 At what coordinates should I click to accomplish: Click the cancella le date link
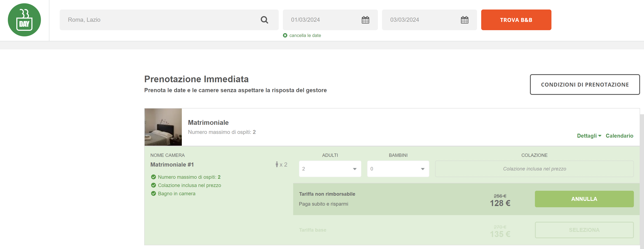(305, 36)
